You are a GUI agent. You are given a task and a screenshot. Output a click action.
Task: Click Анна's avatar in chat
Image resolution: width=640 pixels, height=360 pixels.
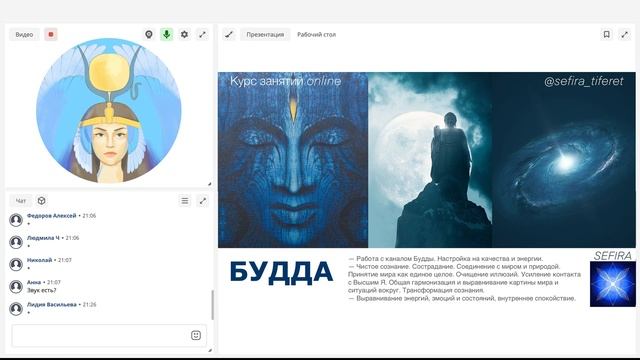pos(16,287)
